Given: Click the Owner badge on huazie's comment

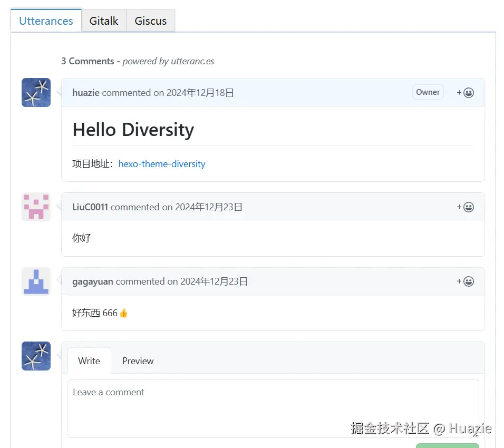Looking at the screenshot, I should (428, 92).
